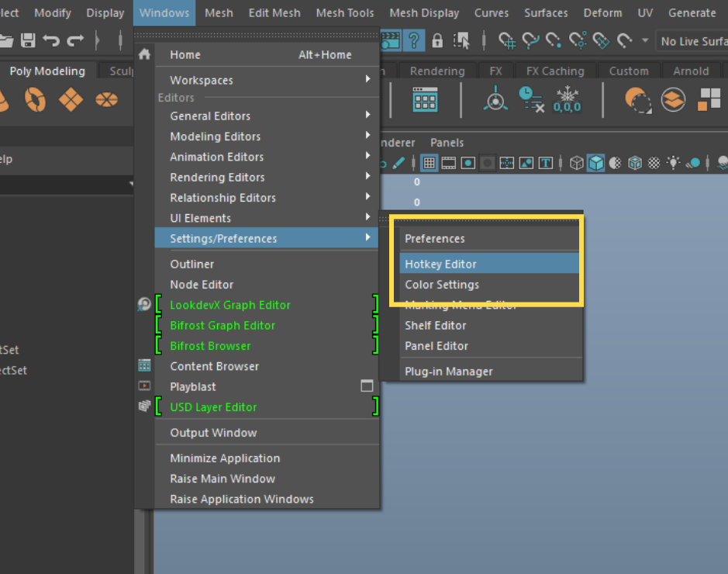Viewport: 728px width, 574px height.
Task: Click the Content Browser grid shelf icon
Action: (425, 99)
